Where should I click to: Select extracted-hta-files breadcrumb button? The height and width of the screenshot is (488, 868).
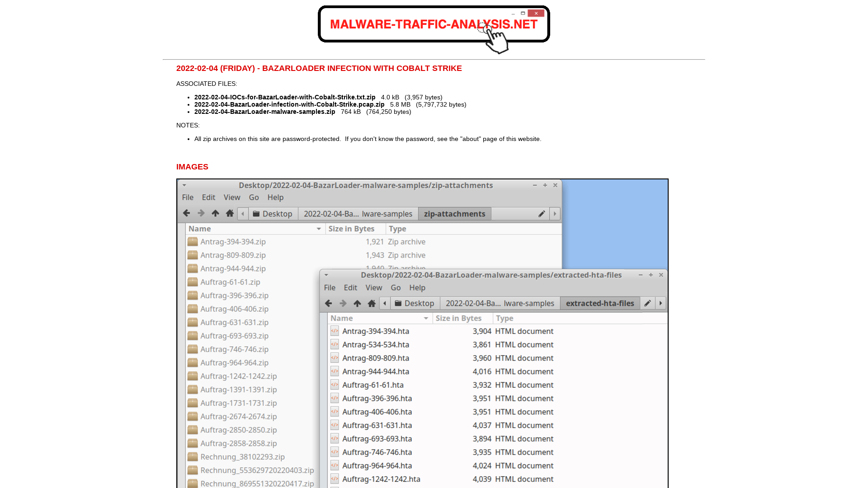pyautogui.click(x=600, y=303)
